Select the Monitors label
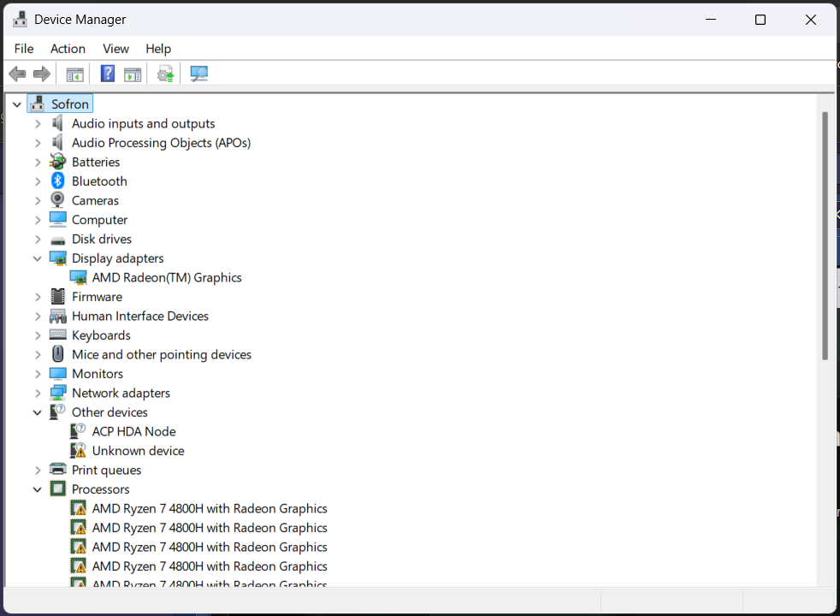The image size is (840, 616). click(98, 374)
